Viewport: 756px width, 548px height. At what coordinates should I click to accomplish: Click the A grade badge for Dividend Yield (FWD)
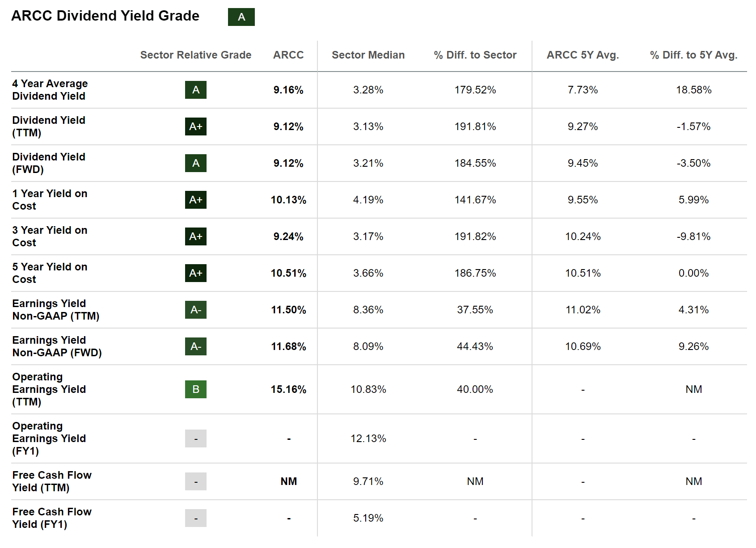(196, 163)
